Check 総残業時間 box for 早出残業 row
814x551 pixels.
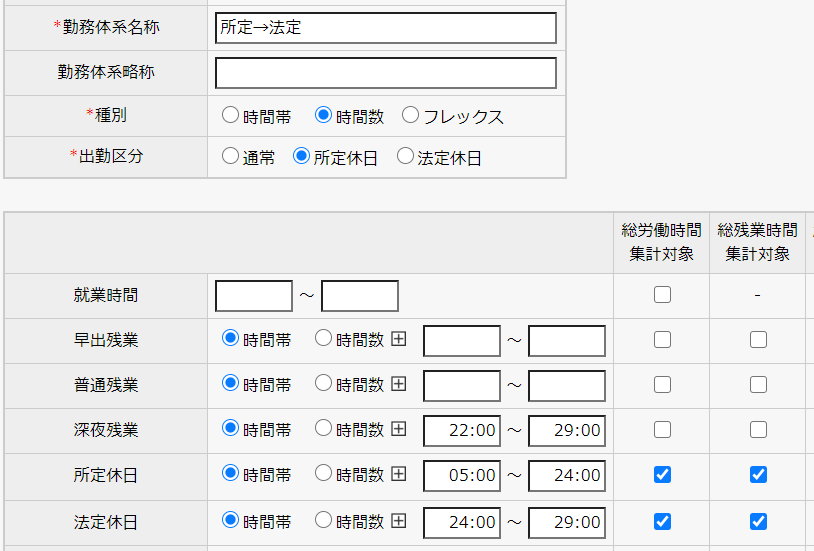[x=758, y=340]
